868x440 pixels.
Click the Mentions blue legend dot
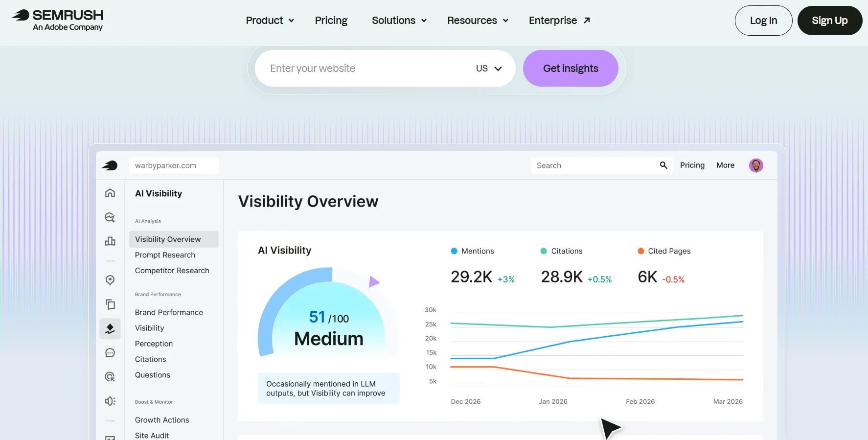(x=454, y=251)
